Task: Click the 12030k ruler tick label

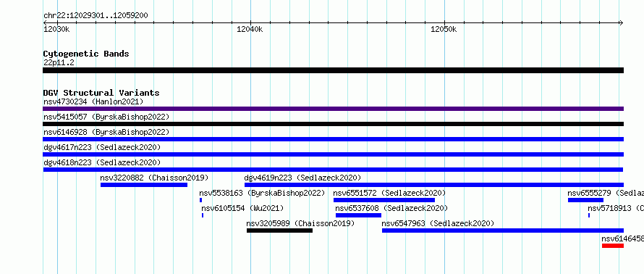Action: (x=56, y=30)
